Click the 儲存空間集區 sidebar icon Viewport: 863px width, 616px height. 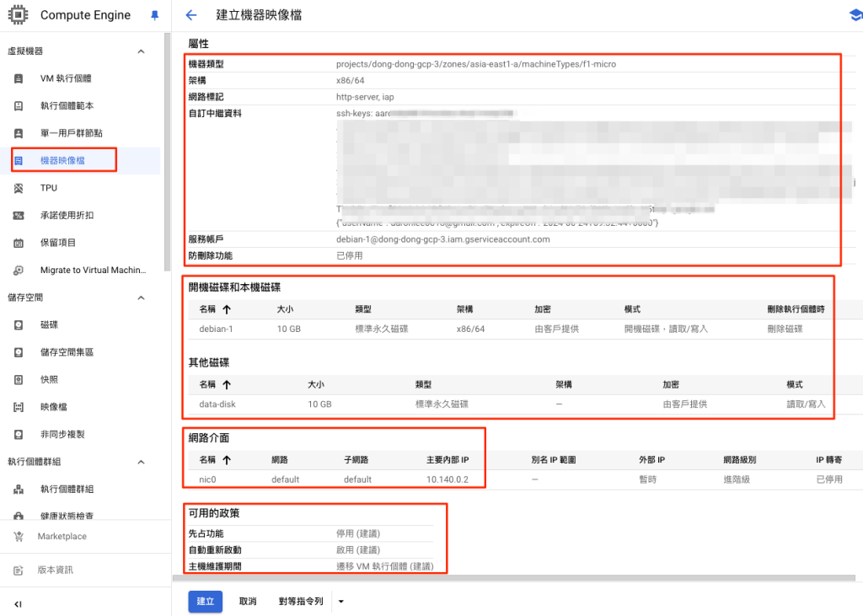[19, 352]
